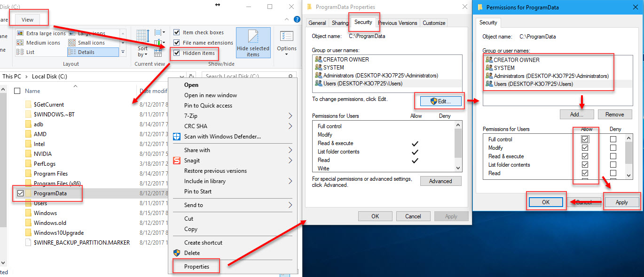
Task: Uncheck File name extensions
Action: (x=177, y=42)
